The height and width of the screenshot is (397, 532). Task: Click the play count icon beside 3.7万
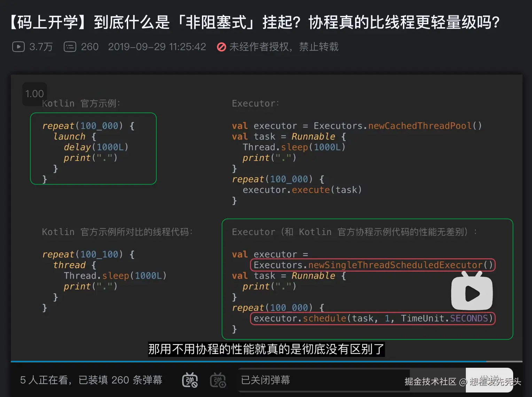tap(18, 47)
